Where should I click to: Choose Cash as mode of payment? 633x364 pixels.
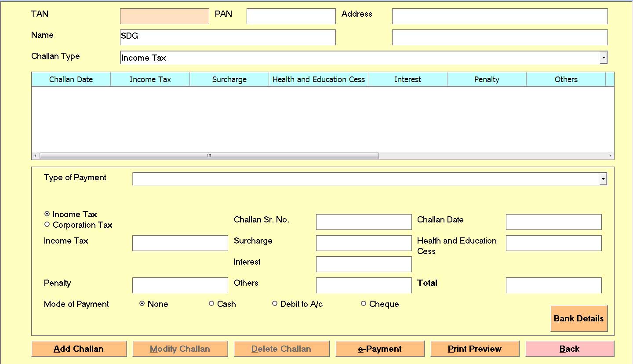pos(211,304)
